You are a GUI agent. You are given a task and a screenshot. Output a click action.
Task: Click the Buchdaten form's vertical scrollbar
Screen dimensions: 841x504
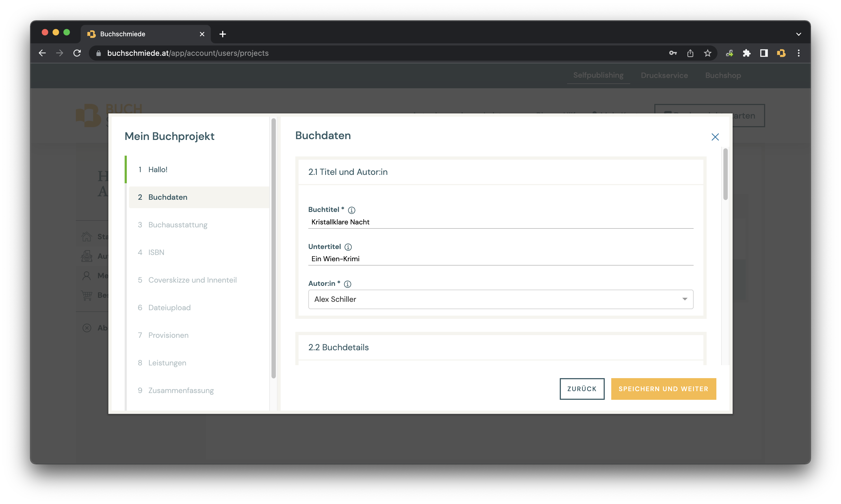pyautogui.click(x=725, y=175)
